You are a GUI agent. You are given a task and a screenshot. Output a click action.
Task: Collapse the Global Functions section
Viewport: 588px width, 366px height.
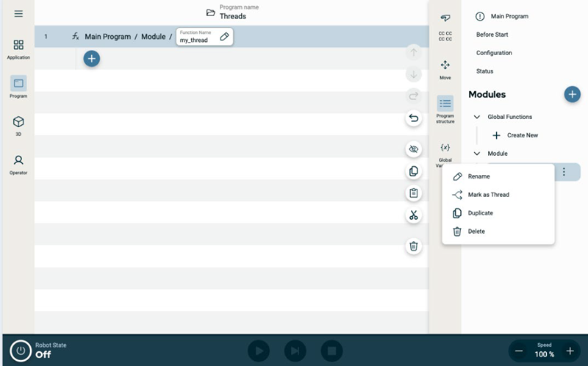click(477, 117)
